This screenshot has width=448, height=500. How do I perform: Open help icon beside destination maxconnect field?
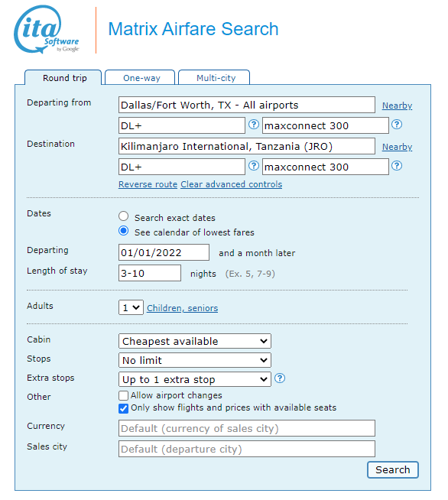click(397, 166)
